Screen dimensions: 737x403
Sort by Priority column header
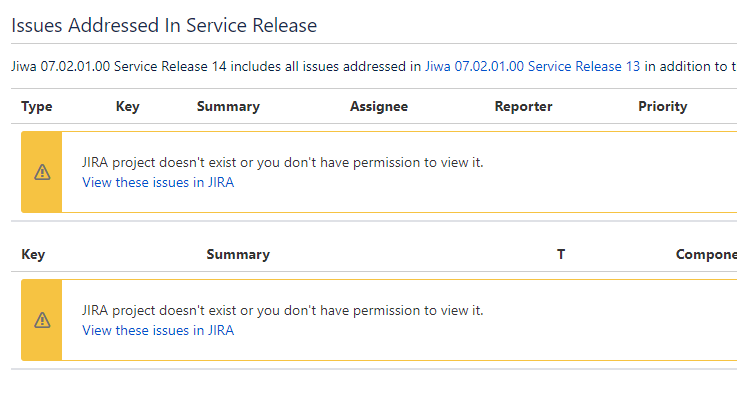663,106
